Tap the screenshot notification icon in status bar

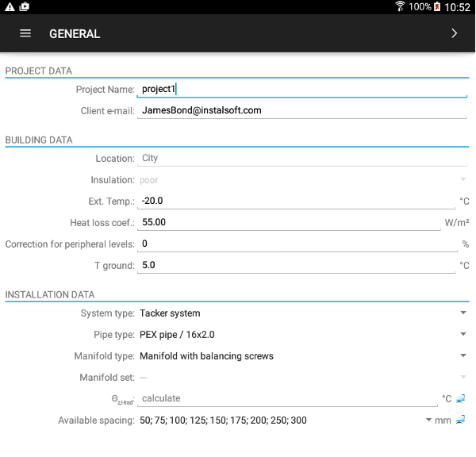pyautogui.click(x=25, y=6)
